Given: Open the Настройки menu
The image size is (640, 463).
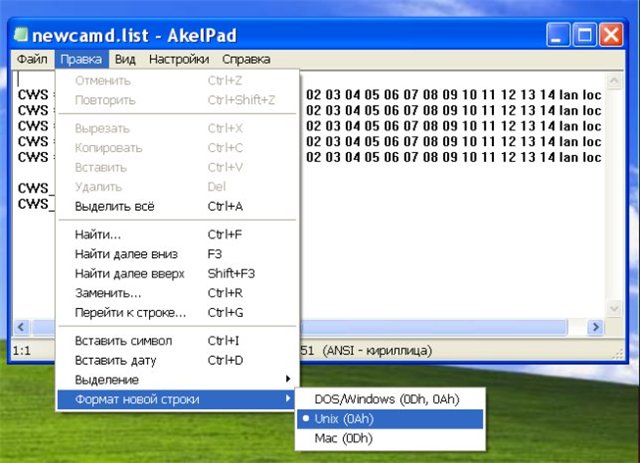Looking at the screenshot, I should click(x=179, y=60).
